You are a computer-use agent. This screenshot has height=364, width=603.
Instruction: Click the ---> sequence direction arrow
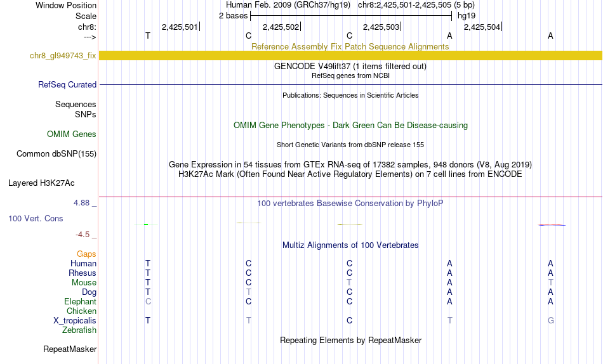point(90,37)
